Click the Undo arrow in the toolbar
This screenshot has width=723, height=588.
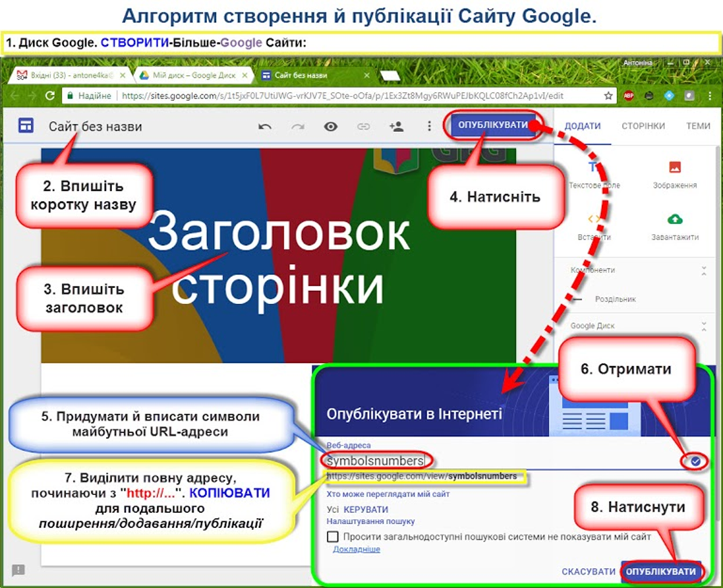[x=265, y=126]
